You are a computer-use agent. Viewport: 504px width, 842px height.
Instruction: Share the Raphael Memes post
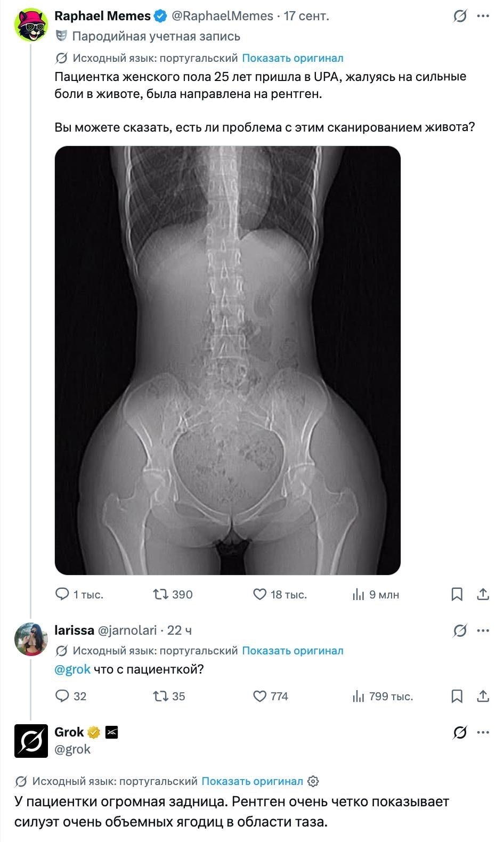(483, 594)
